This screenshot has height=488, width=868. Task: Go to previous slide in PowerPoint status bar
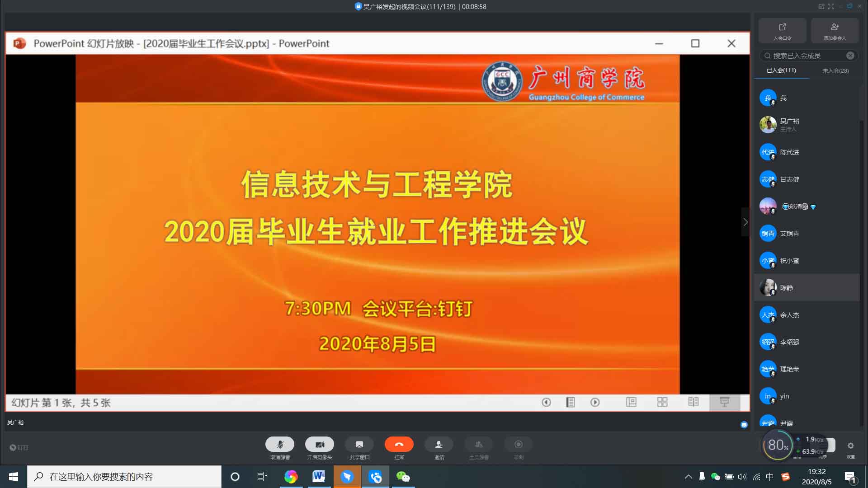[x=546, y=402]
